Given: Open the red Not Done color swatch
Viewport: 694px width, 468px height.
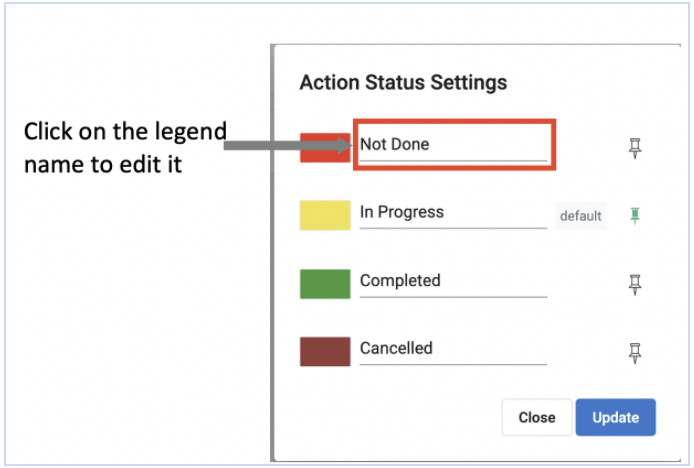Looking at the screenshot, I should [x=325, y=147].
